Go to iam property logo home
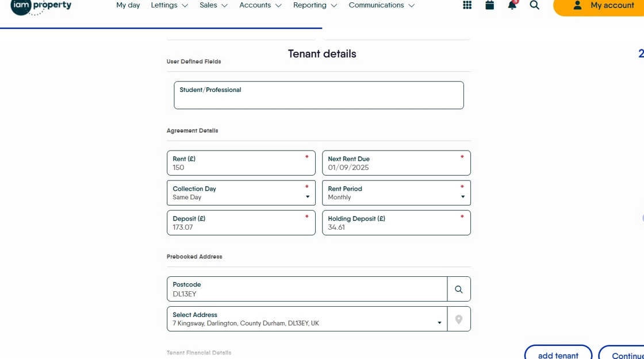Image resolution: width=644 pixels, height=359 pixels. point(41,6)
